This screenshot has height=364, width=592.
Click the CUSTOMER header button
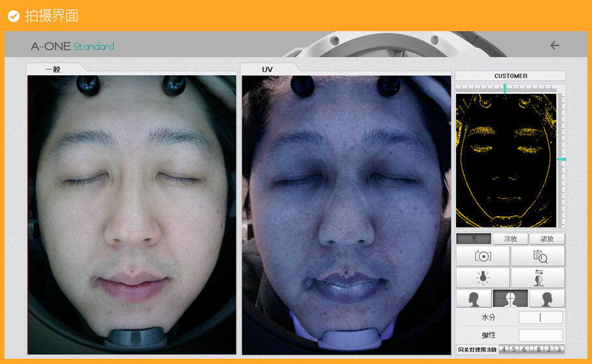[x=510, y=76]
